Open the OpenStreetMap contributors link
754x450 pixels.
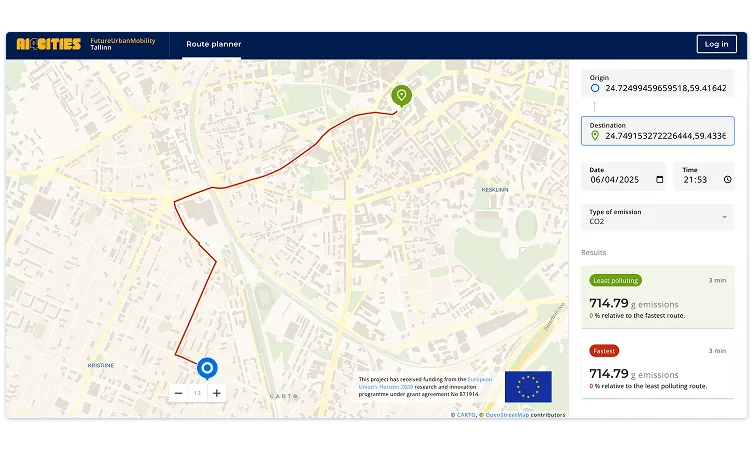click(x=507, y=415)
